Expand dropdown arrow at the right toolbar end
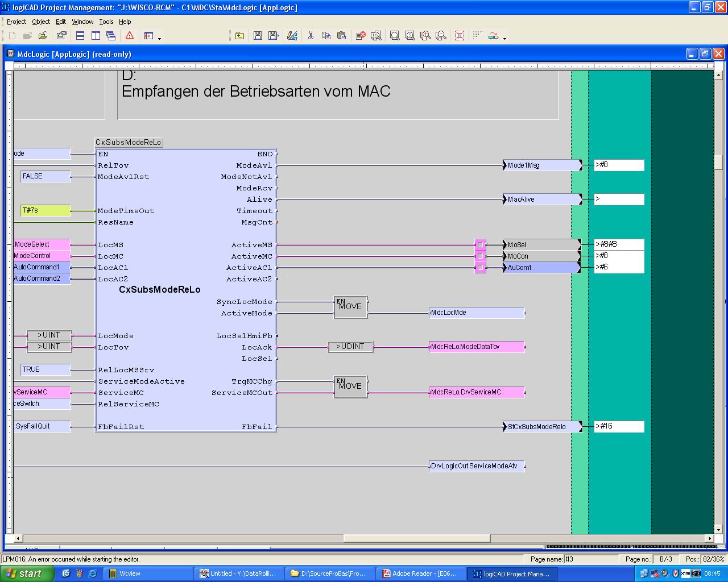Image resolution: width=728 pixels, height=582 pixels. click(x=505, y=38)
